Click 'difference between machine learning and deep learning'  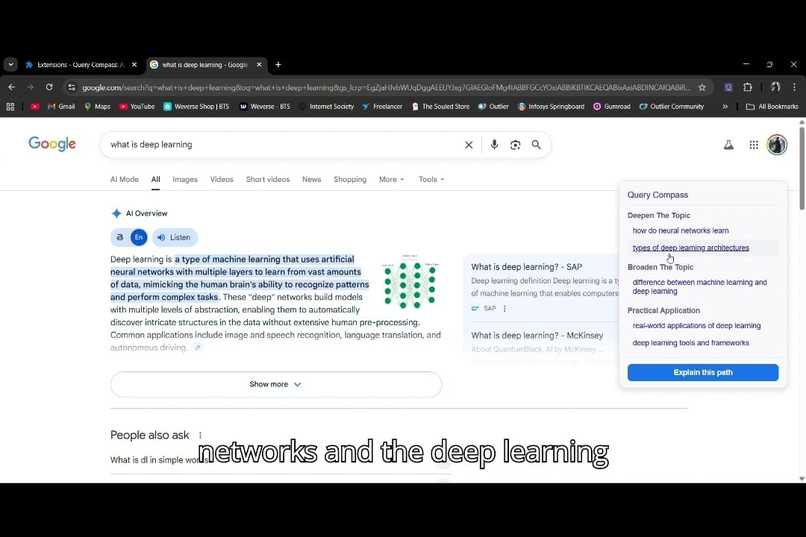tap(700, 287)
